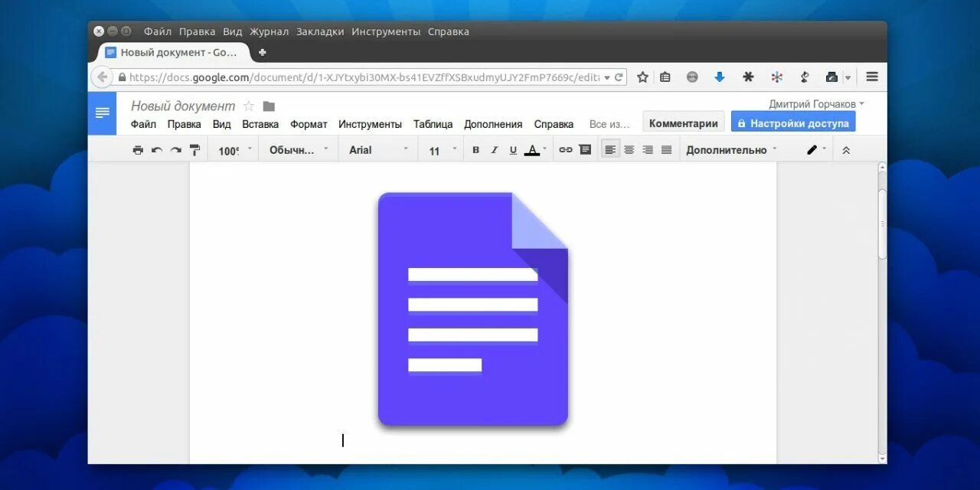Click the dark cloud extension icon
The height and width of the screenshot is (490, 980).
(831, 77)
